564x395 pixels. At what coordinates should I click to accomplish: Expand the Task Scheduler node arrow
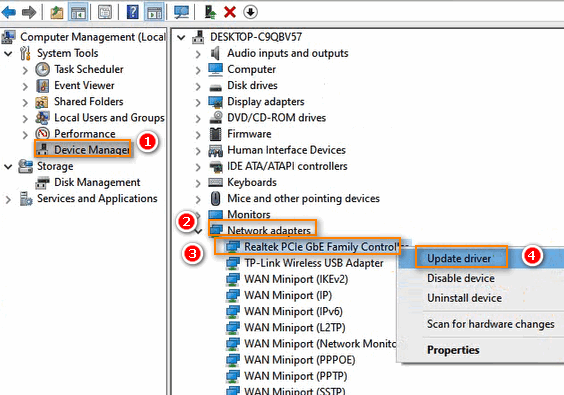pos(25,69)
